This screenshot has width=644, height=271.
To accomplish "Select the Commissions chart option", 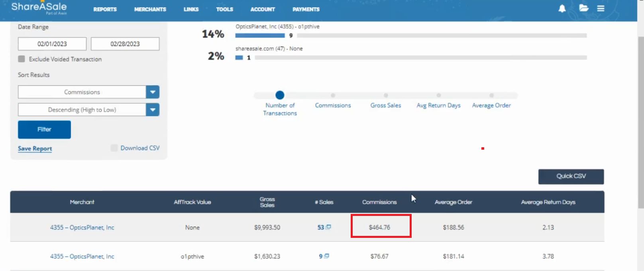I will coord(333,95).
